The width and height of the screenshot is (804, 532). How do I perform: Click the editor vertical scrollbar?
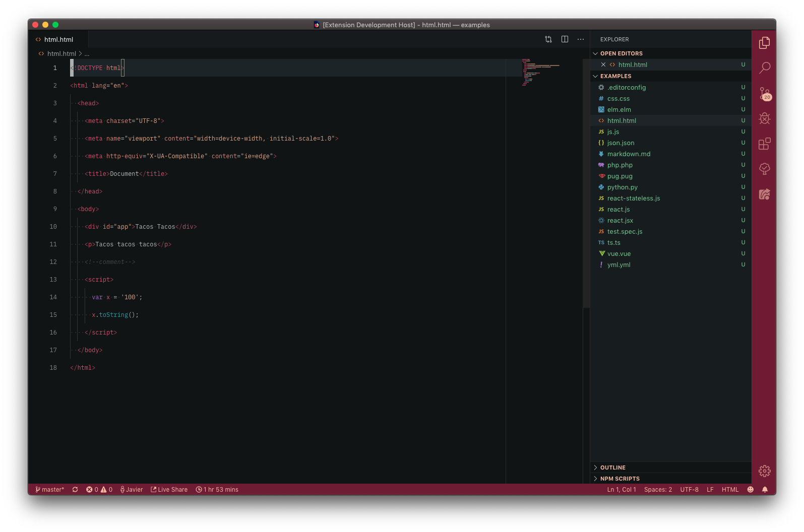586,183
